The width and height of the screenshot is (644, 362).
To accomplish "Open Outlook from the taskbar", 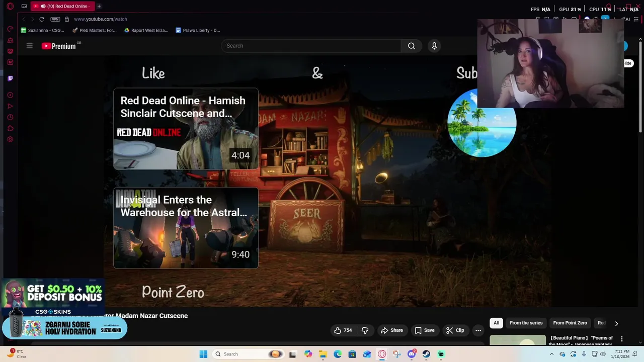I will pyautogui.click(x=367, y=354).
